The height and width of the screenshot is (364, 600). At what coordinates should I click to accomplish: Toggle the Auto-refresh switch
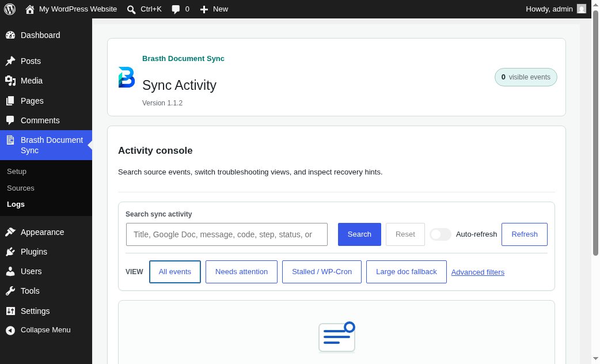[440, 234]
